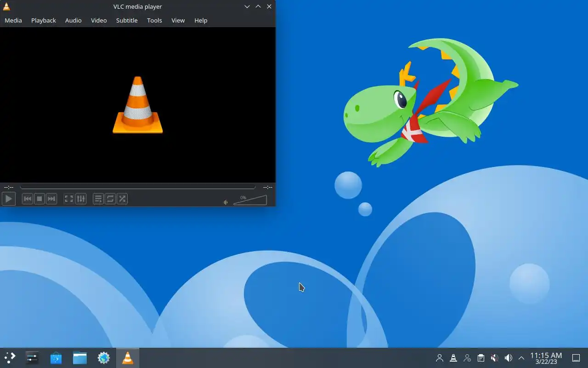The width and height of the screenshot is (588, 368).
Task: Open the Subtitle menu
Action: [x=127, y=20]
